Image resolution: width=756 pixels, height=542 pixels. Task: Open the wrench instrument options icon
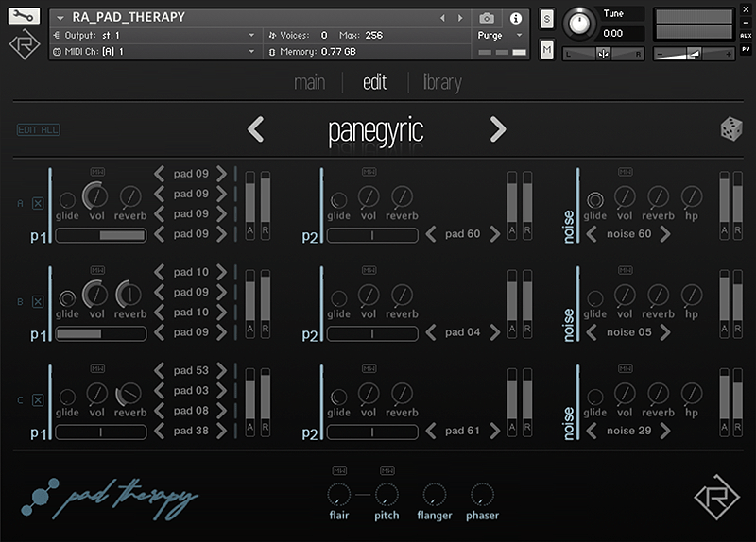[24, 16]
